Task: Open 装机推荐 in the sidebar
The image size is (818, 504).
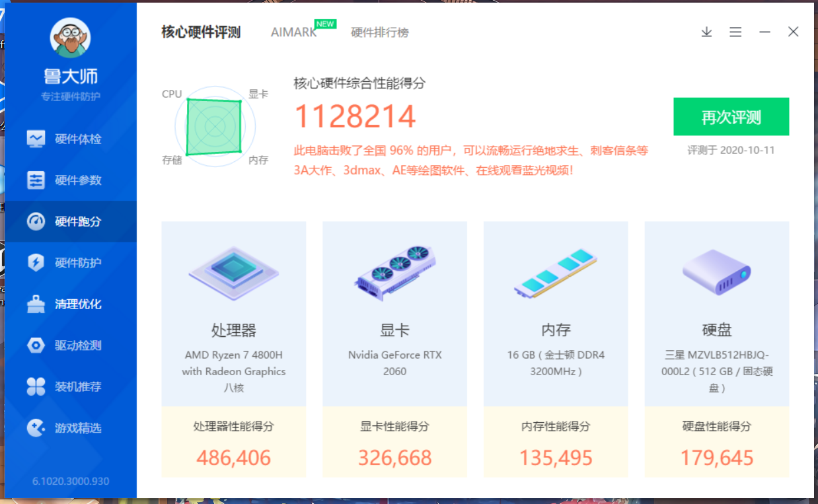Action: coord(71,386)
